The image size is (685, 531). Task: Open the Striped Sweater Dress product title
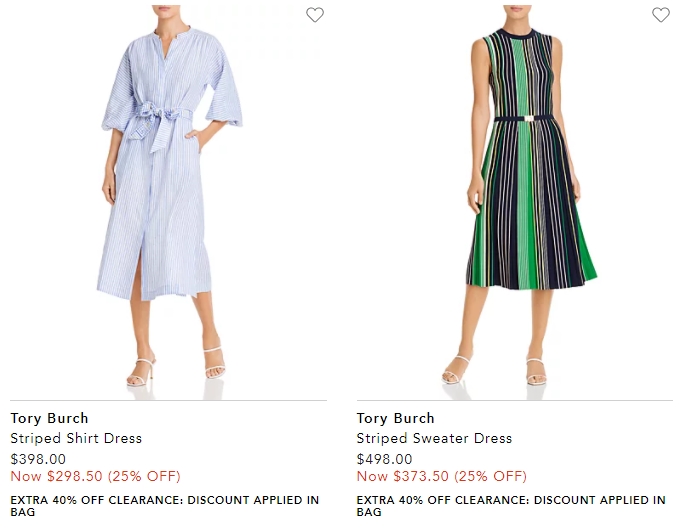pos(434,438)
